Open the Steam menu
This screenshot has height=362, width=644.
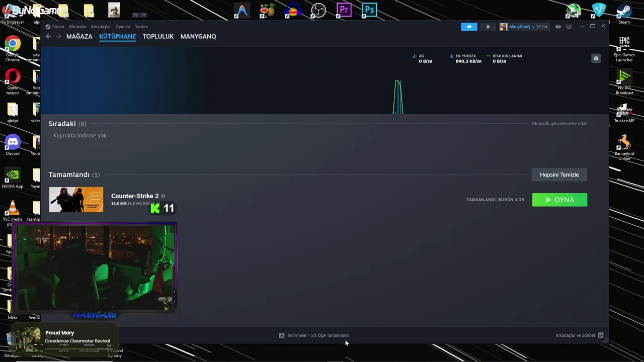coord(58,27)
